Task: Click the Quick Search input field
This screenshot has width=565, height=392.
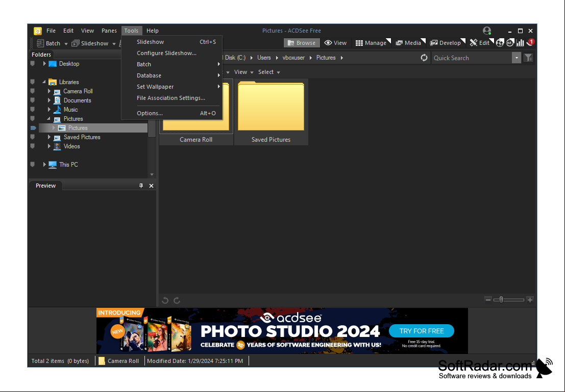Action: pos(471,58)
